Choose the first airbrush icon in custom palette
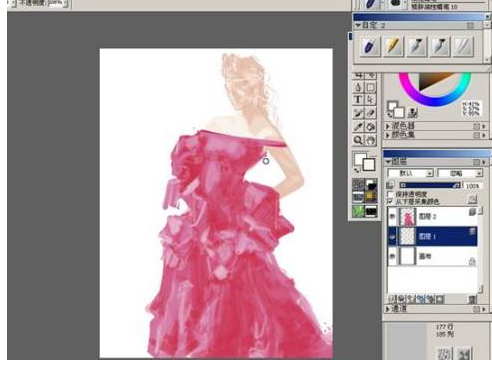The image size is (492, 371). tap(416, 46)
